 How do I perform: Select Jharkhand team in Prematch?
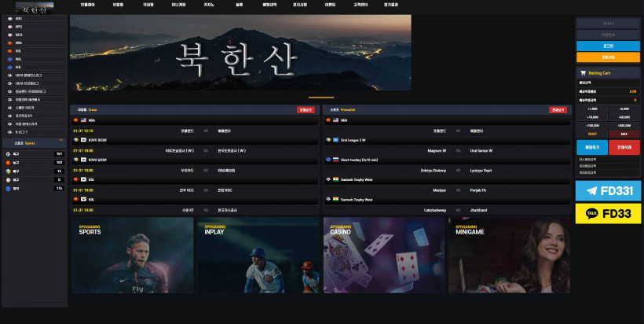(x=478, y=210)
